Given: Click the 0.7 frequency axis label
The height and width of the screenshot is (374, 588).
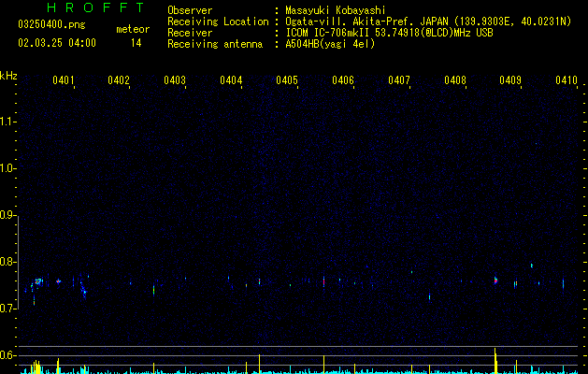Looking at the screenshot, I should coord(7,309).
